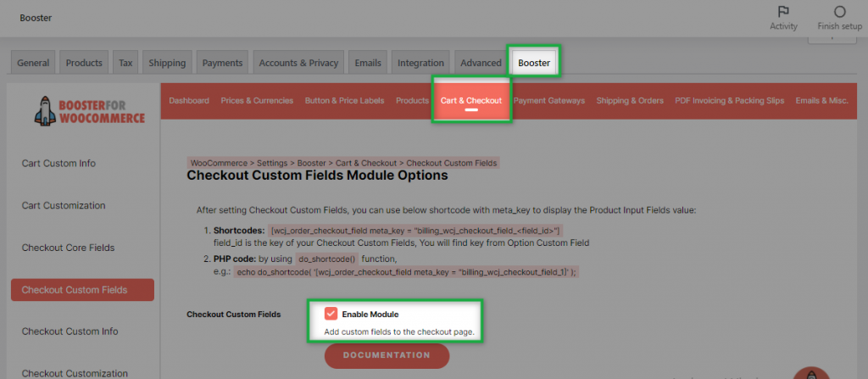
Task: Open the Payment Gateways section
Action: [x=549, y=101]
